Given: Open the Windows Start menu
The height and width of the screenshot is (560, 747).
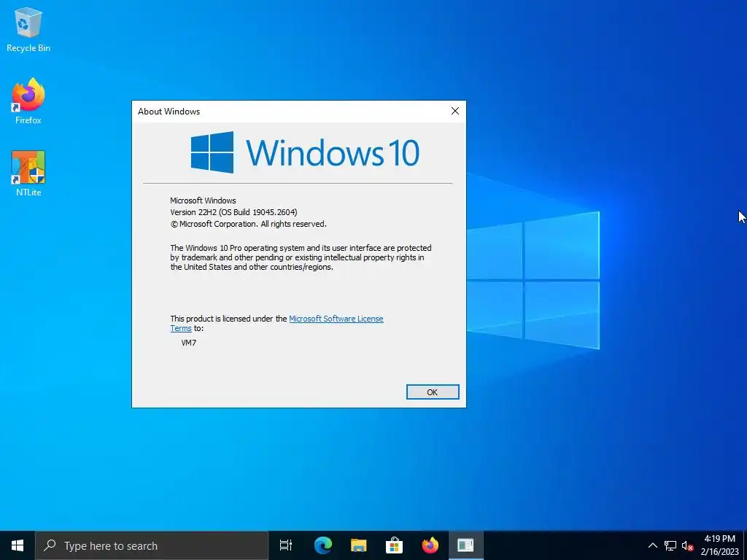Looking at the screenshot, I should point(18,545).
